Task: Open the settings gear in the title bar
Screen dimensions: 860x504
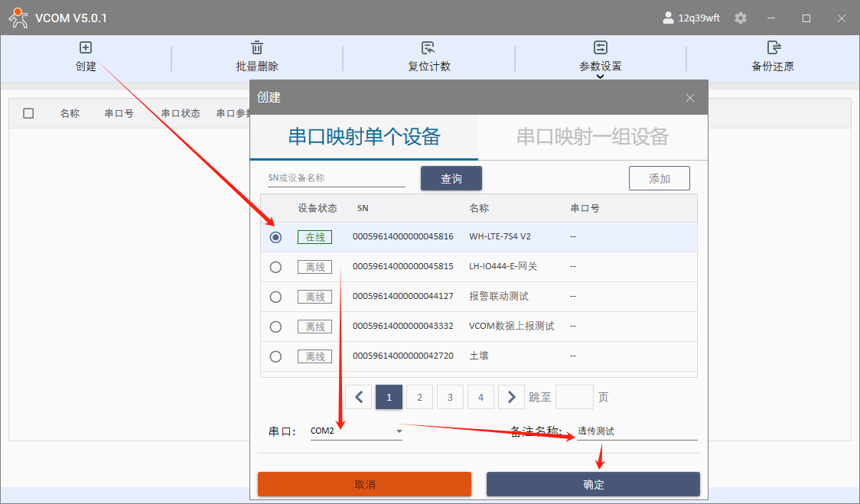Action: (741, 18)
